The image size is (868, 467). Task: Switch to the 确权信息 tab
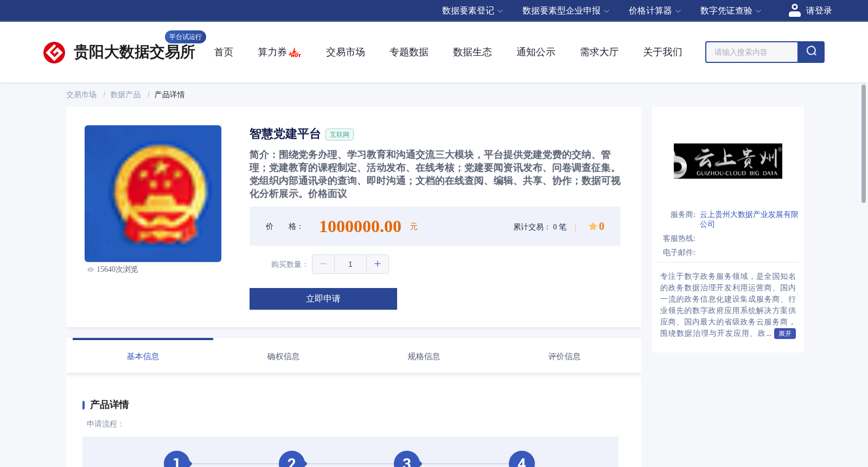pos(283,356)
